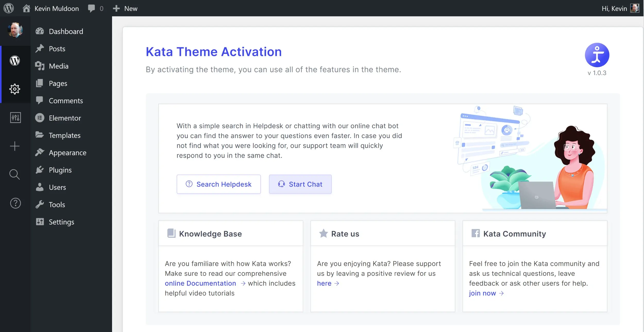Open the Plugins menu
The height and width of the screenshot is (332, 644).
60,170
